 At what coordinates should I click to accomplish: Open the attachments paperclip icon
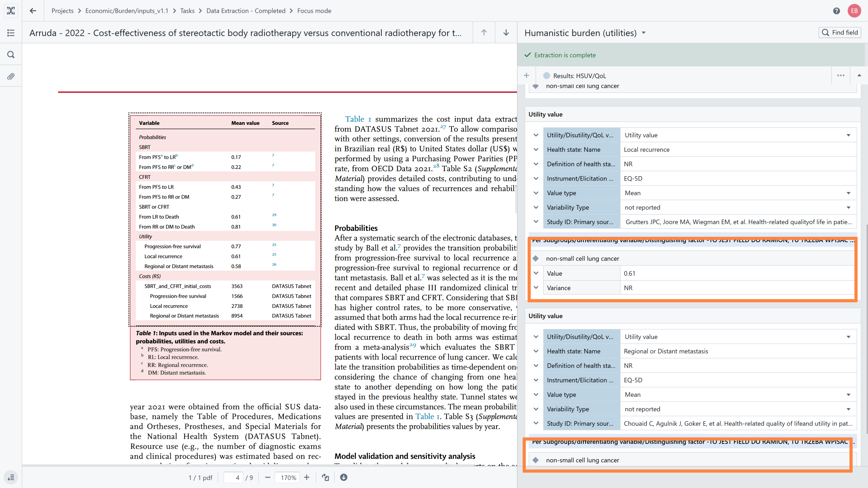(11, 76)
